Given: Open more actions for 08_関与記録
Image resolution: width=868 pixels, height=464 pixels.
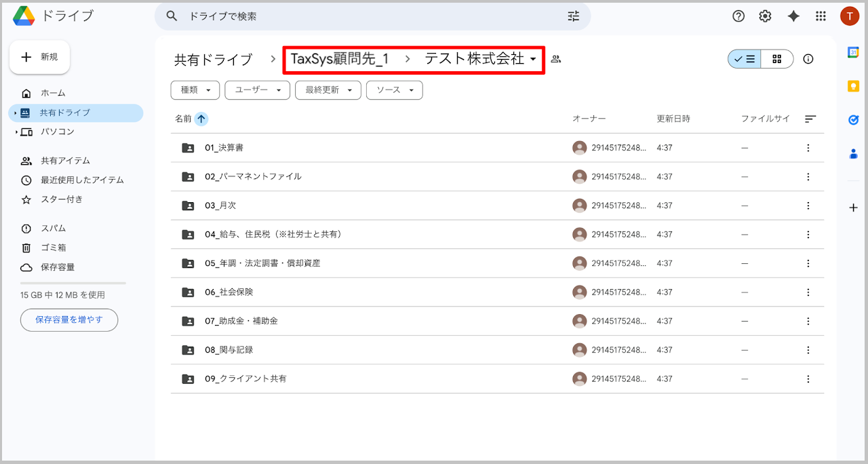Looking at the screenshot, I should [x=808, y=350].
